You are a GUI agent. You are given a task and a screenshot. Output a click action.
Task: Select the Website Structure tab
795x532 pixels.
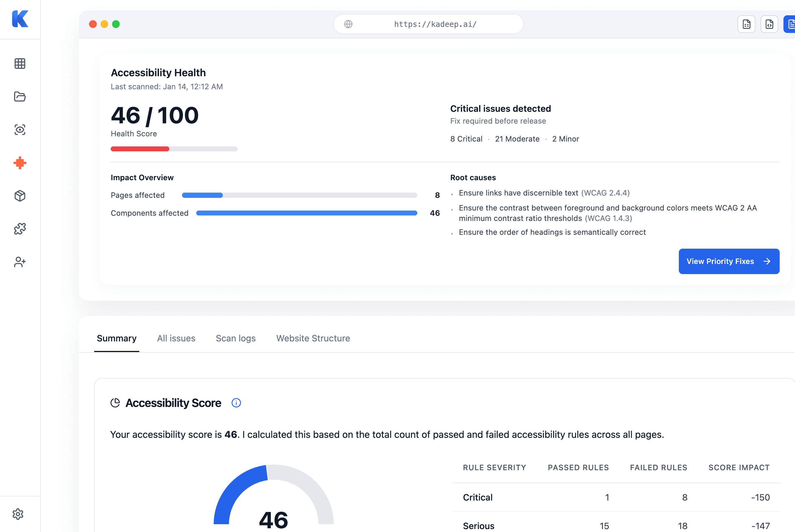313,338
